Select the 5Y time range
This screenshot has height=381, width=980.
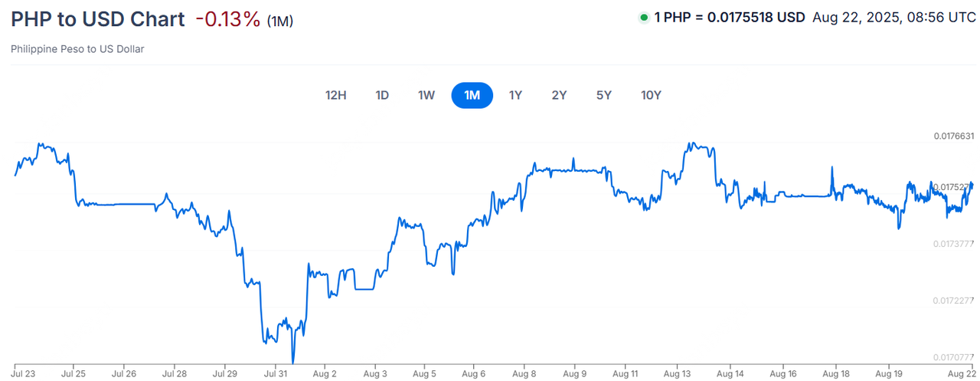[604, 95]
